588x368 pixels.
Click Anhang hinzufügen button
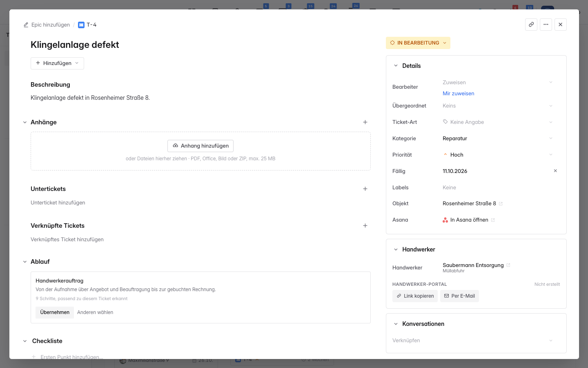coord(200,146)
